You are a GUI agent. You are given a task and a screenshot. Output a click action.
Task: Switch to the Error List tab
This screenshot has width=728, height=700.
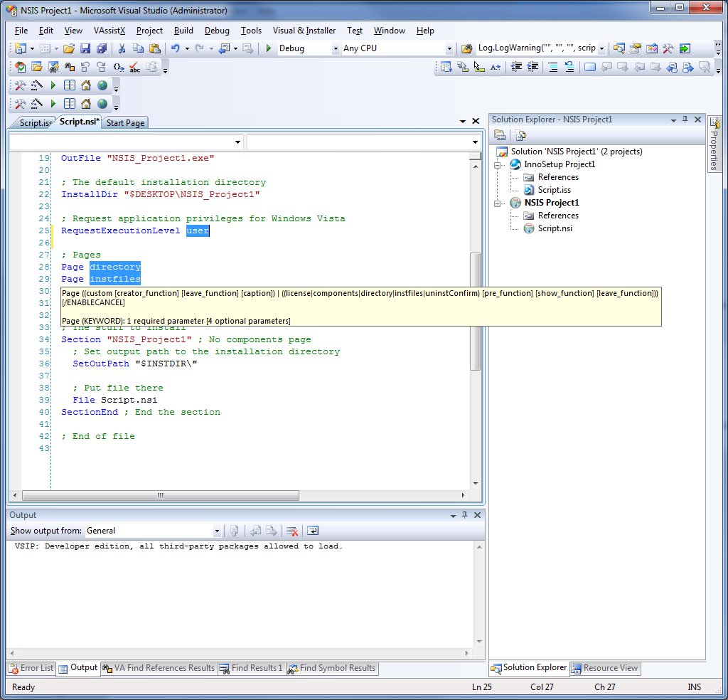(x=31, y=668)
